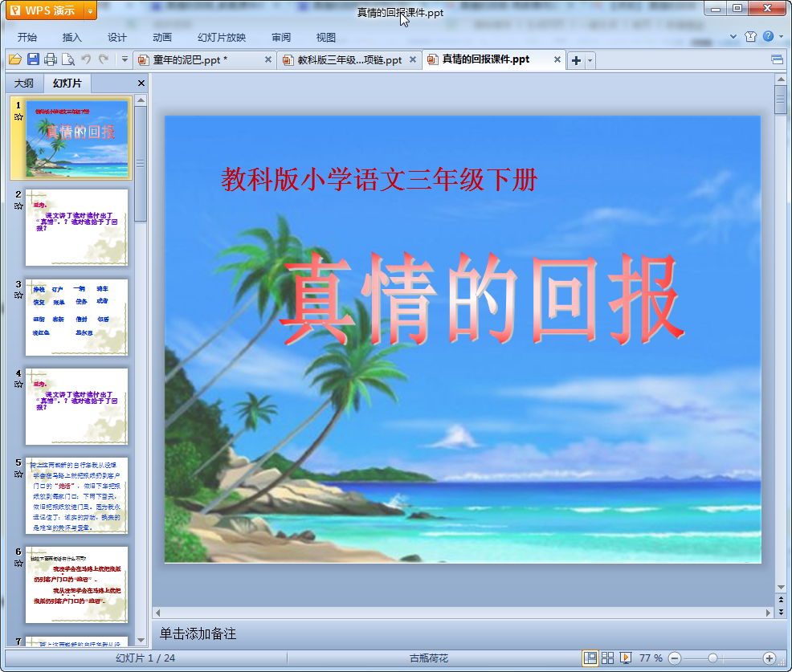Viewport: 792px width, 672px height.
Task: Click the horizontal scrollbar left arrow
Action: (158, 613)
